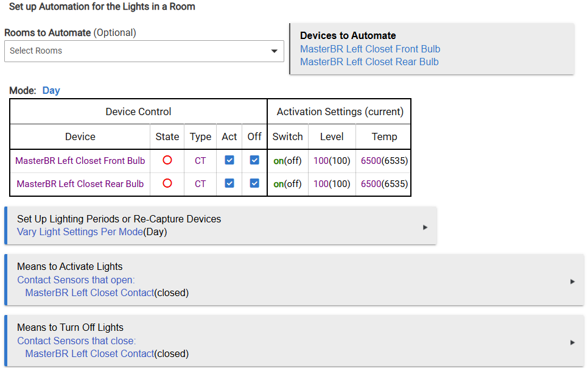
Task: Expand Means to Activate Lights arrow
Action: point(572,281)
